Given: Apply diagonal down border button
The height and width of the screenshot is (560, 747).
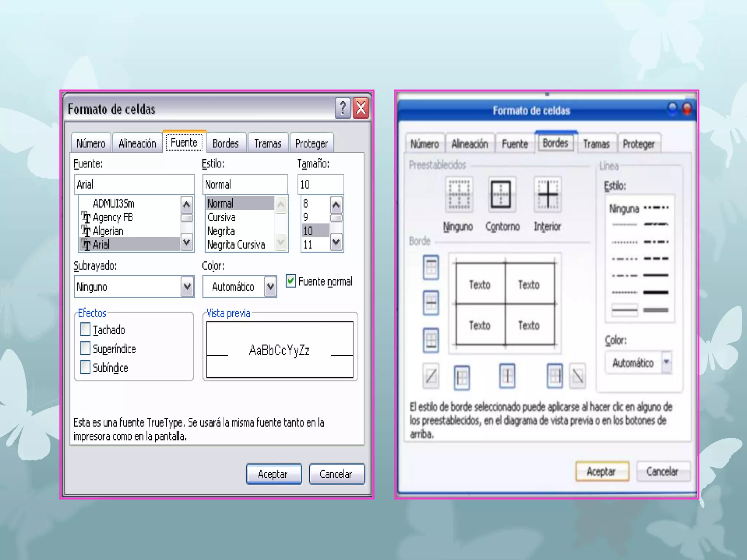Looking at the screenshot, I should tap(578, 376).
